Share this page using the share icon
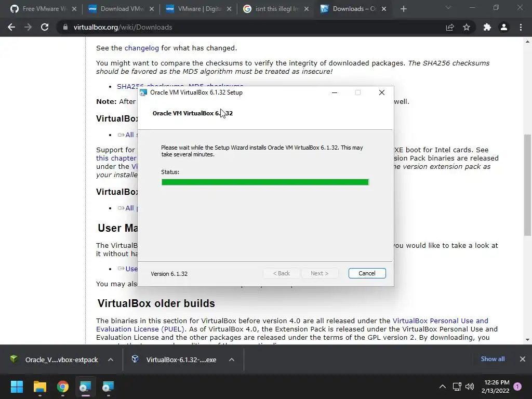 point(450,27)
